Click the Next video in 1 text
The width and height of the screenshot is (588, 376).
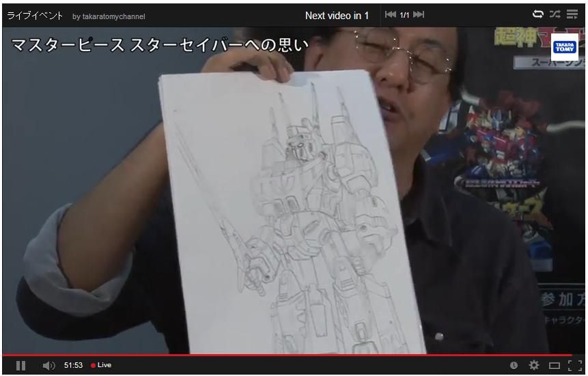click(337, 16)
